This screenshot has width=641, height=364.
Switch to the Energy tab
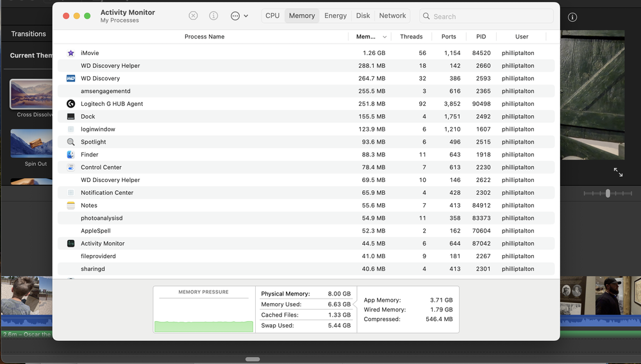pyautogui.click(x=336, y=15)
